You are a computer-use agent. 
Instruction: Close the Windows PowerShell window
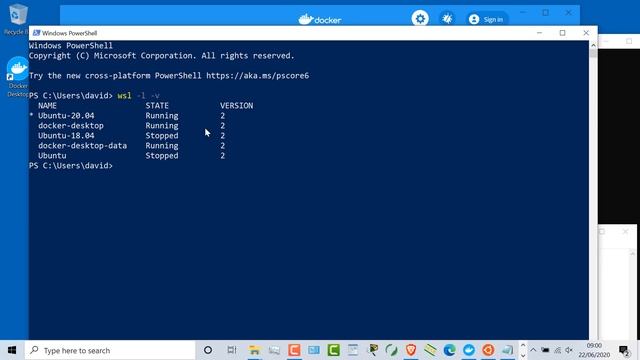tap(586, 33)
